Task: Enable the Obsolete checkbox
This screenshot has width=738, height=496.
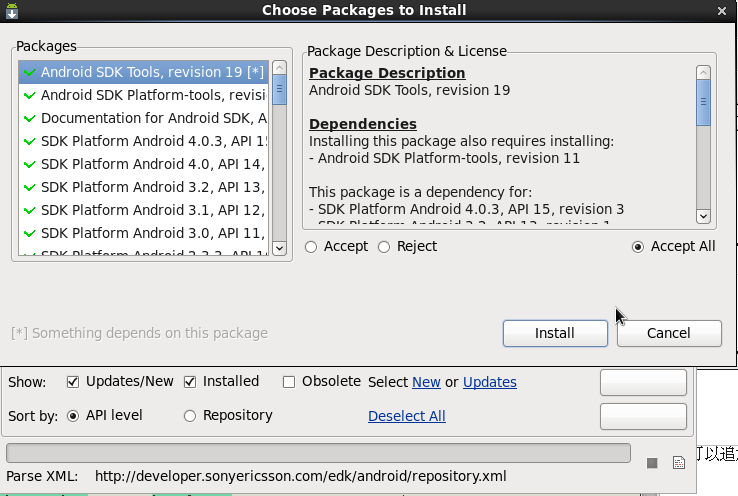Action: [x=289, y=382]
